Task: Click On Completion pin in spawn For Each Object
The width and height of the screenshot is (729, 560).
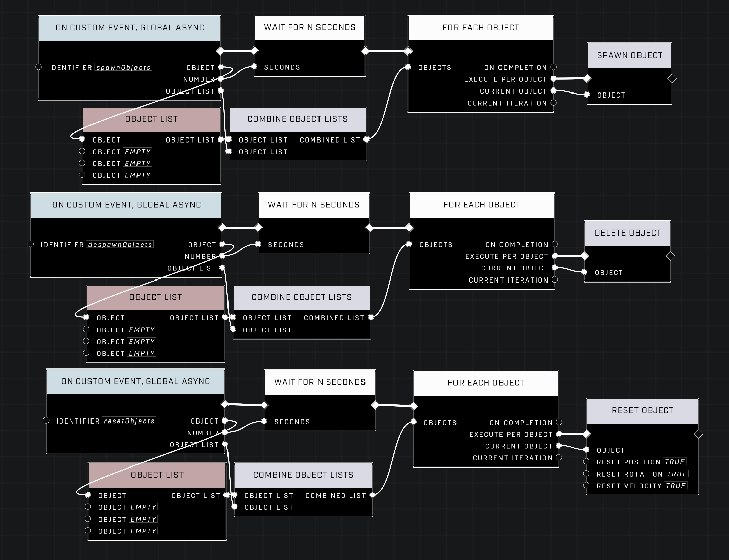Action: tap(553, 67)
